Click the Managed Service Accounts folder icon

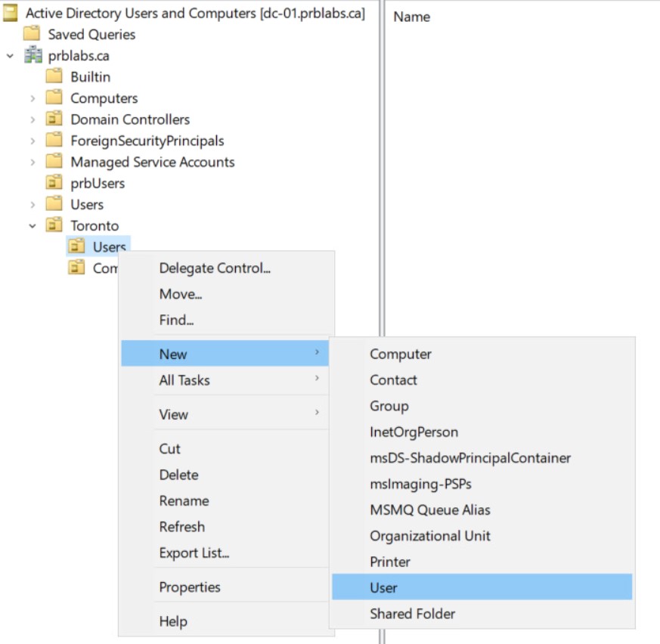point(54,162)
